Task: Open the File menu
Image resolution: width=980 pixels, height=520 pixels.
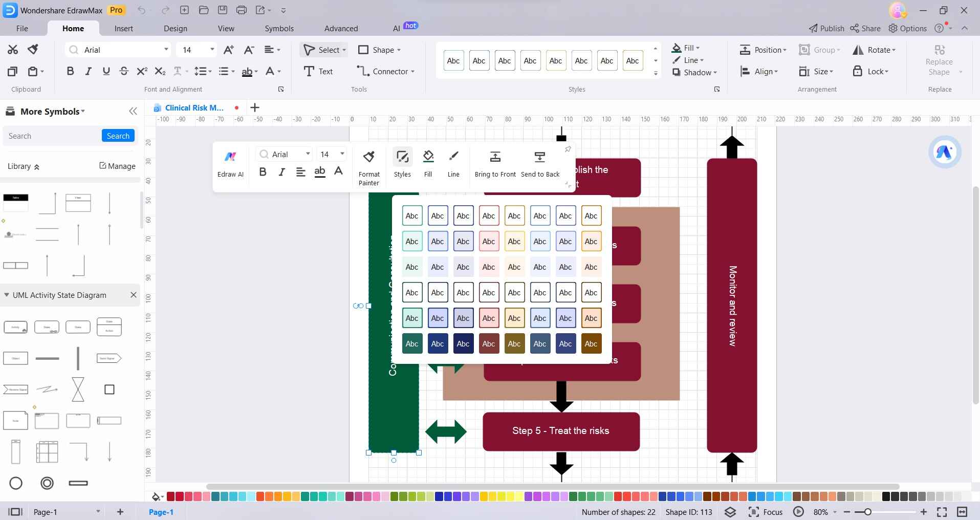Action: 22,28
